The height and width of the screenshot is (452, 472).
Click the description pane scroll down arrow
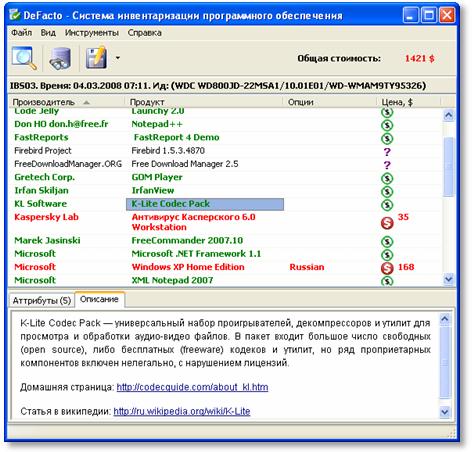coord(445,412)
